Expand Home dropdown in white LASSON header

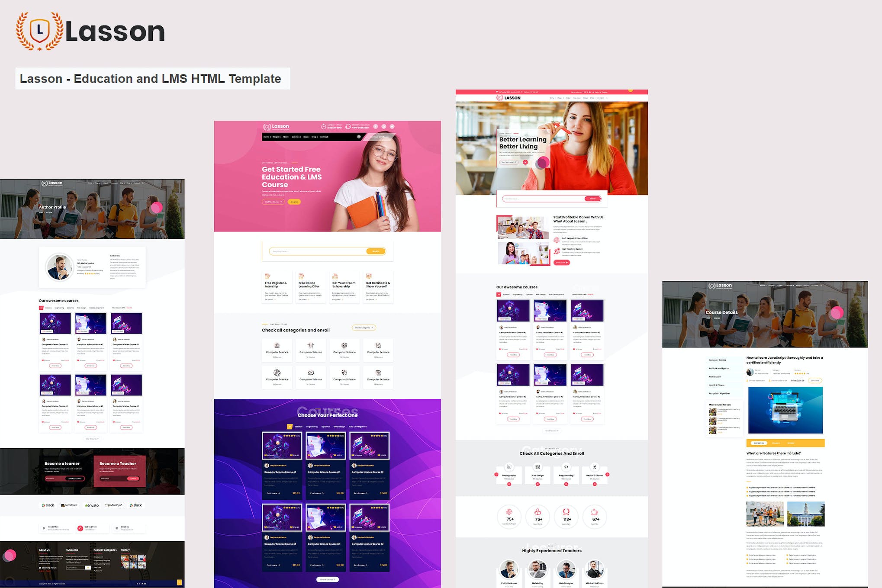[x=552, y=98]
